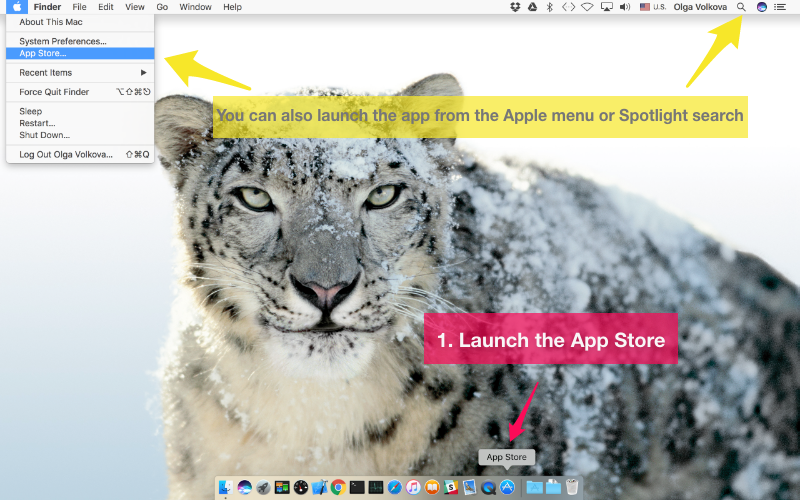Open the Edit menu
The image size is (800, 500).
tap(106, 7)
